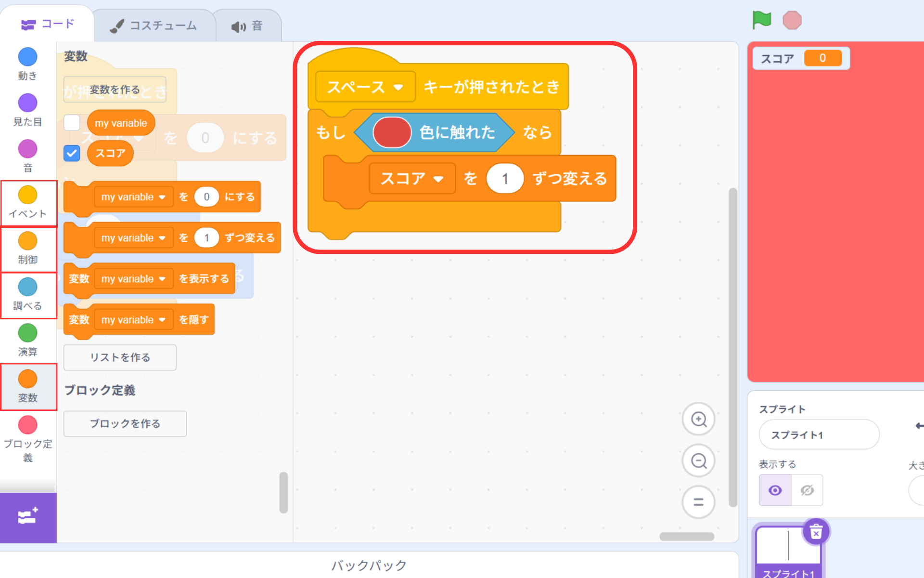
Task: Open the add extension button
Action: [28, 517]
